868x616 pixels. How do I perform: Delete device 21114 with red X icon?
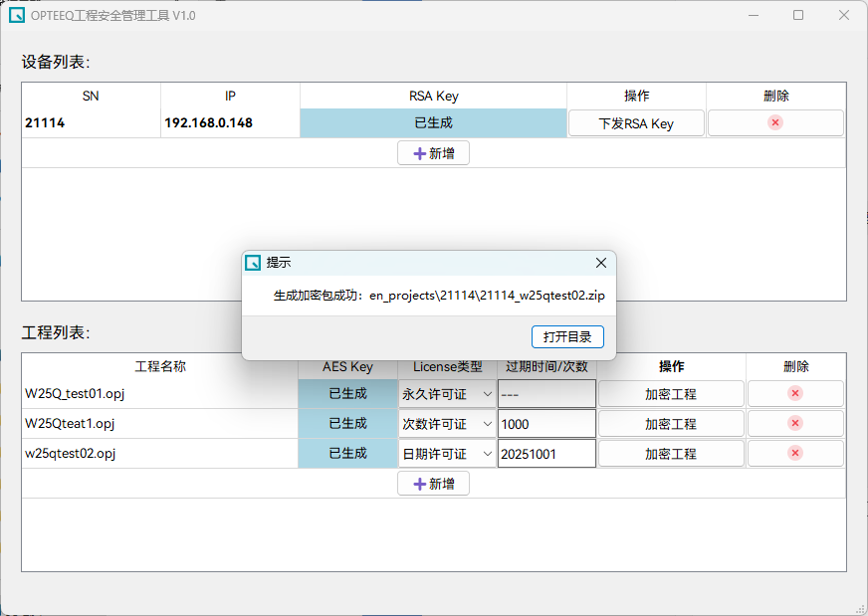pyautogui.click(x=775, y=122)
